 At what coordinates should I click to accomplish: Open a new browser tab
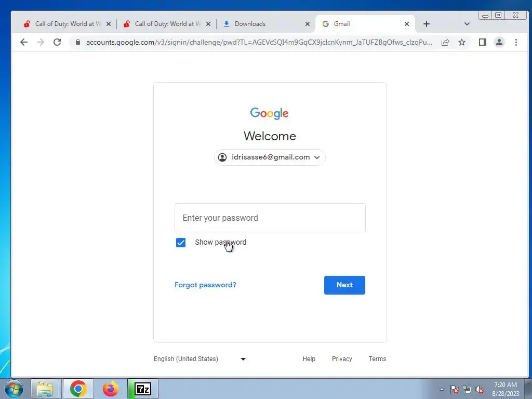[427, 24]
